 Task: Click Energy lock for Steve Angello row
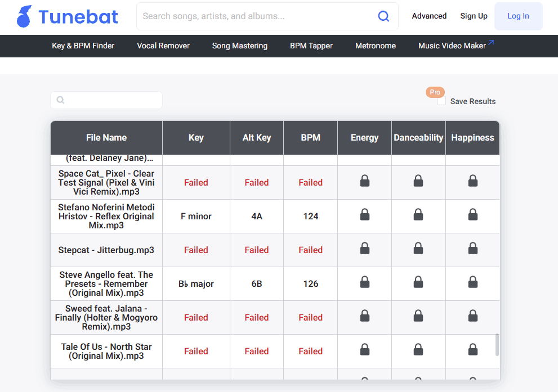pos(365,282)
